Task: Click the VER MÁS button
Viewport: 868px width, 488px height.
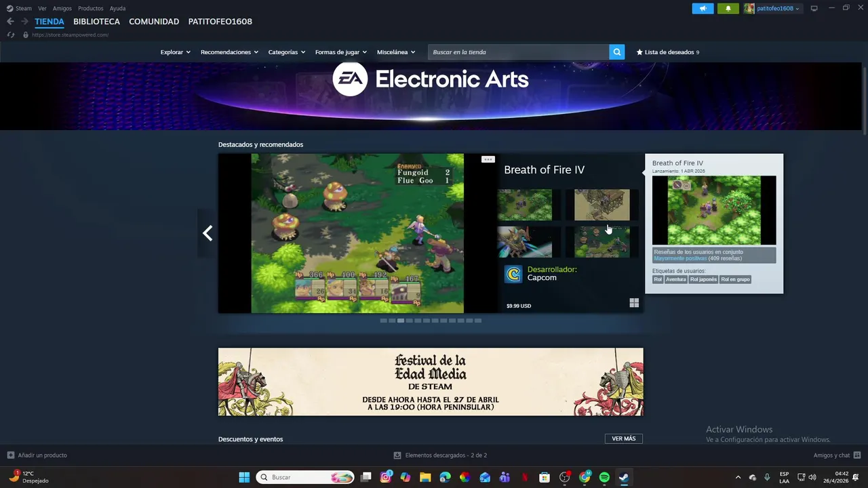Action: 624,439
